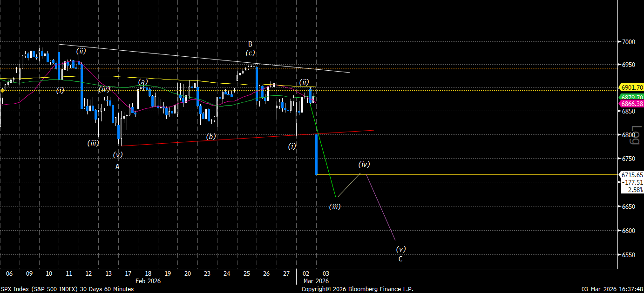The image size is (644, 293).
Task: Click the yellow 6901.70 price tag
Action: [x=631, y=87]
